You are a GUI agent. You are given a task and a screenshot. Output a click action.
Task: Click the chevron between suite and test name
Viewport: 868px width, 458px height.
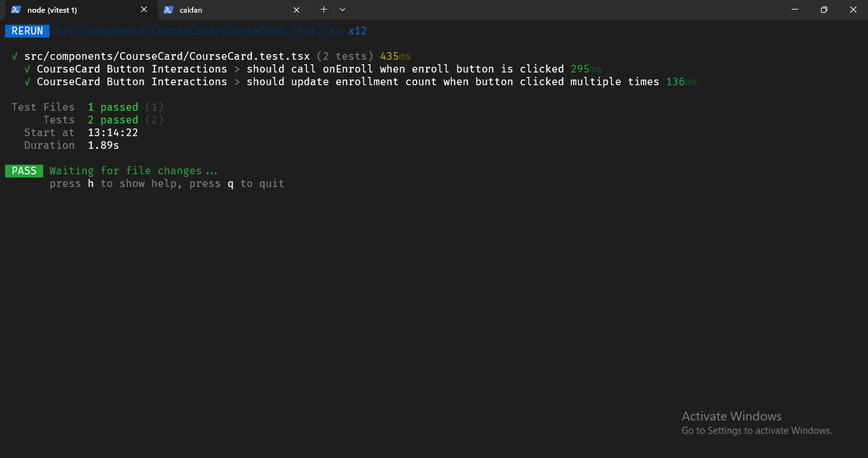tap(236, 69)
